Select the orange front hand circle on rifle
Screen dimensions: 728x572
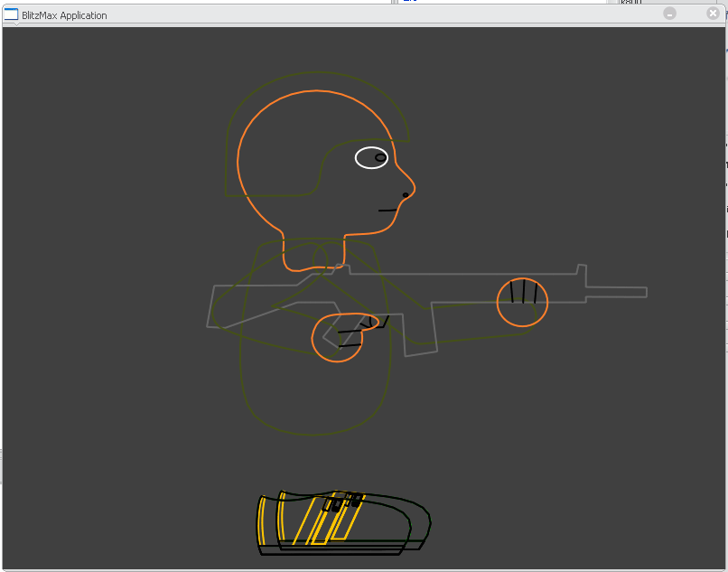click(x=522, y=303)
